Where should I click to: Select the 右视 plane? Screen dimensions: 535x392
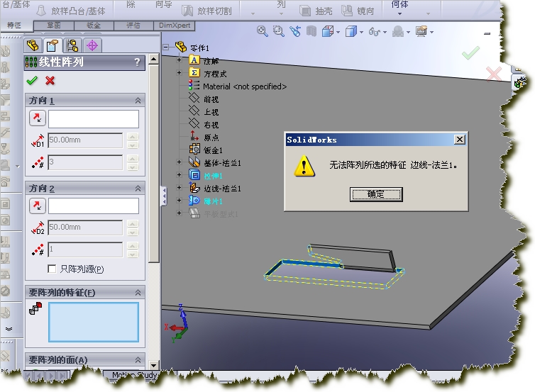tap(211, 125)
